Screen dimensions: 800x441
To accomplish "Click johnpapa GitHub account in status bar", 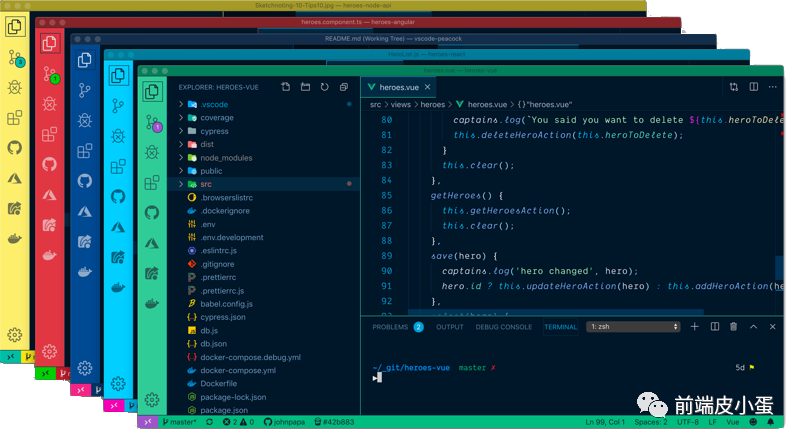I will 284,422.
